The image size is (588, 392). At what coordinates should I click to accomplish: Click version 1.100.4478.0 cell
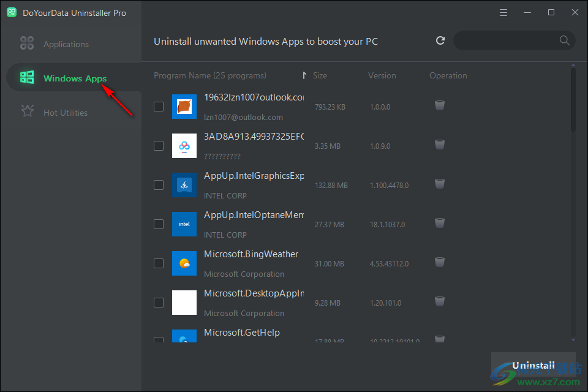[390, 186]
